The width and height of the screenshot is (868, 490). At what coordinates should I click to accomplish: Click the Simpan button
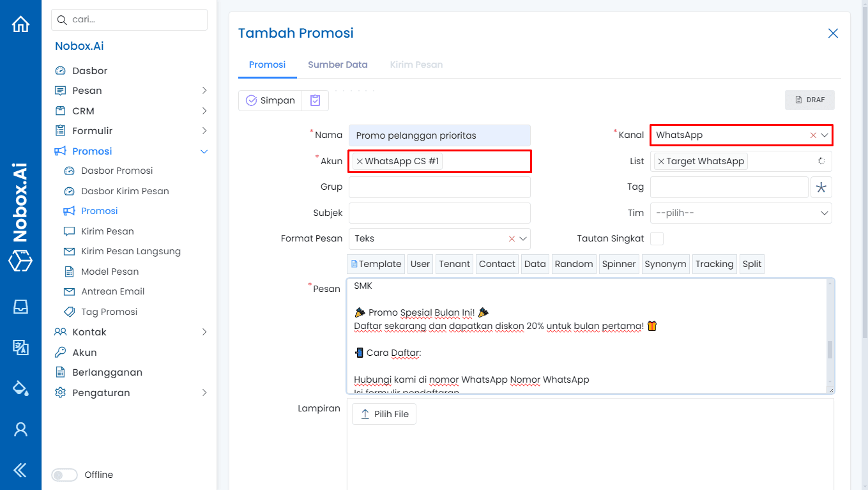270,100
